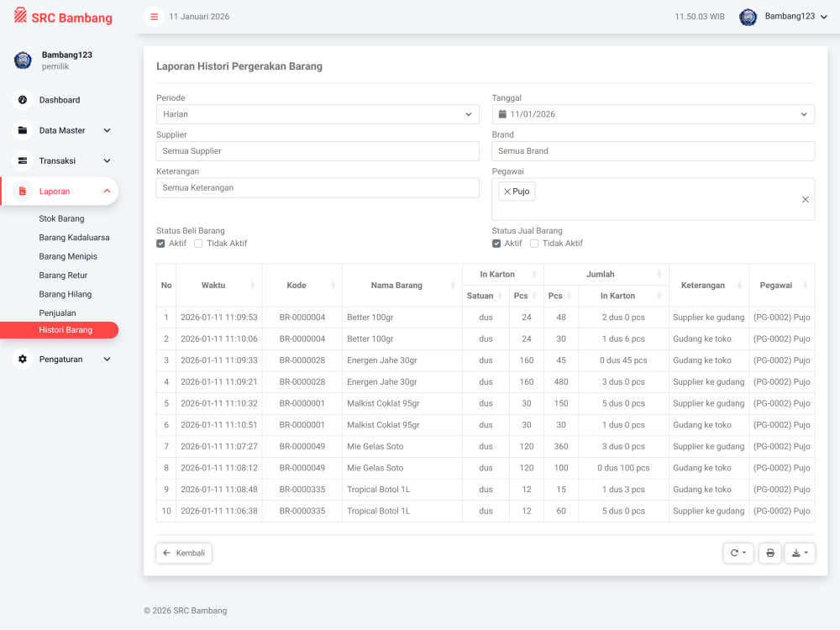Click 'Malkist Coklat 95gr' in row 5
840x630 pixels.
(383, 403)
